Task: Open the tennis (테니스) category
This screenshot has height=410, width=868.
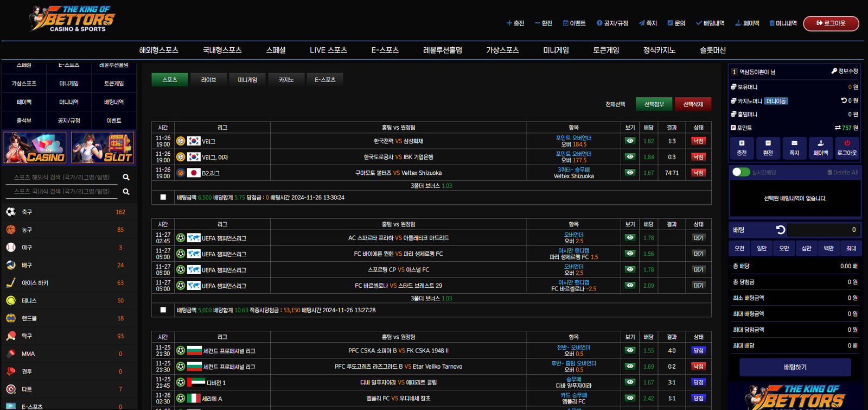Action: pyautogui.click(x=29, y=300)
